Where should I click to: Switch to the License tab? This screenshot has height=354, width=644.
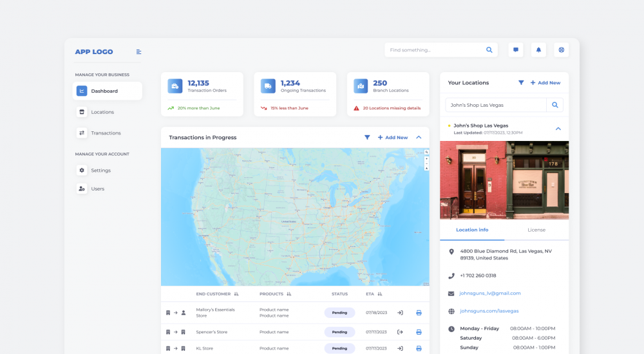tap(536, 230)
